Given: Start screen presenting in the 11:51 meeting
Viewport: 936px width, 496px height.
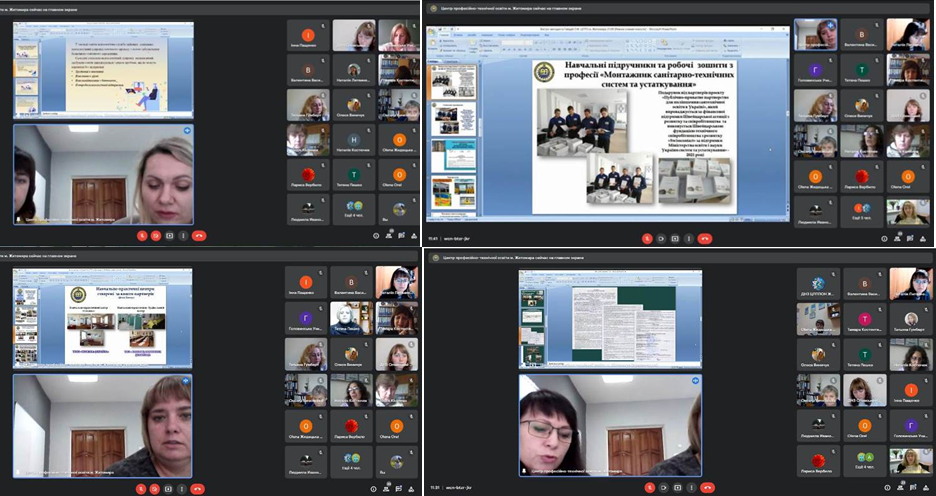Looking at the screenshot, I should pos(678,488).
